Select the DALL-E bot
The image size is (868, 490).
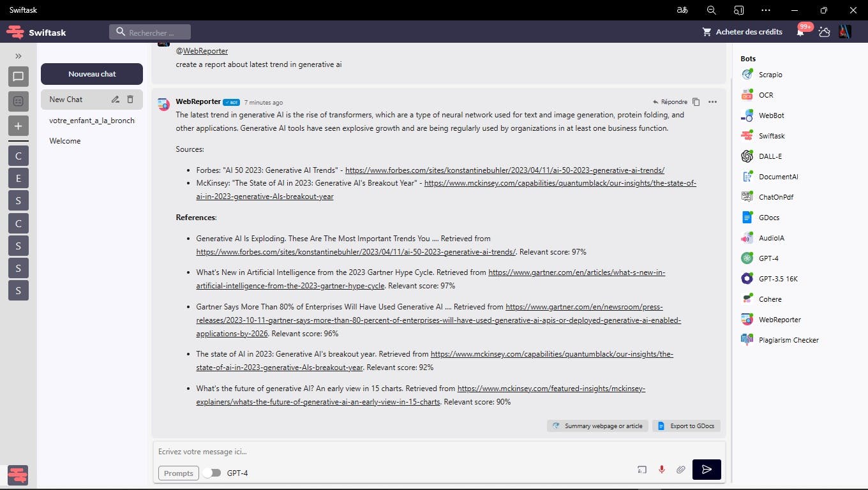761,156
